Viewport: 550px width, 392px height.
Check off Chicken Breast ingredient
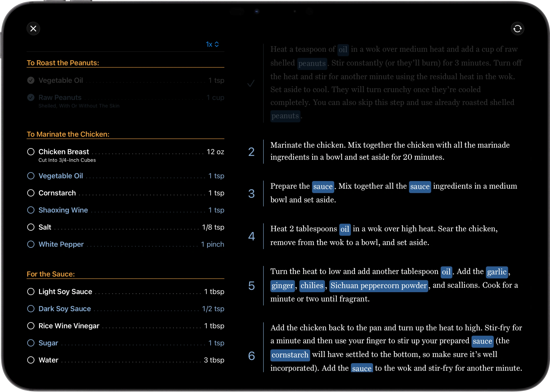(31, 152)
